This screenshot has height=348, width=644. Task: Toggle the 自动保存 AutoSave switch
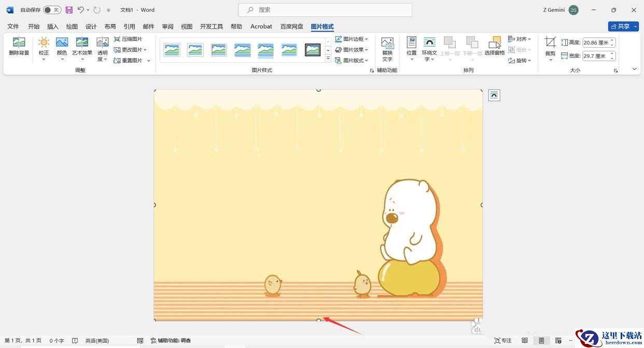(x=52, y=10)
